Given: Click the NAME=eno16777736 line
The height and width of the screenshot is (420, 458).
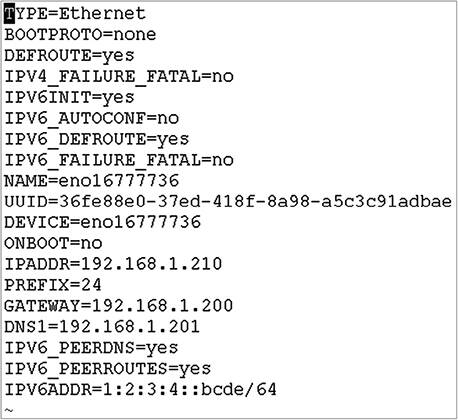Looking at the screenshot, I should click(91, 181).
